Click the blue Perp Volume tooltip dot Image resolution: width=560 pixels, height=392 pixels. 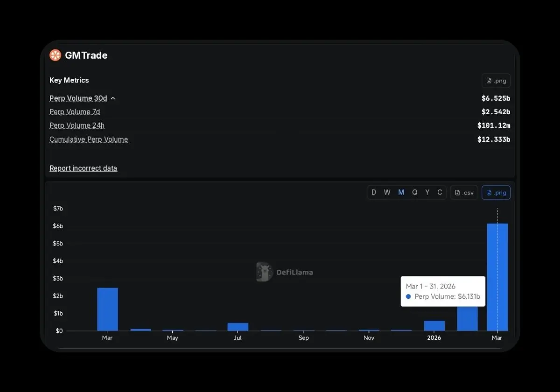(408, 296)
